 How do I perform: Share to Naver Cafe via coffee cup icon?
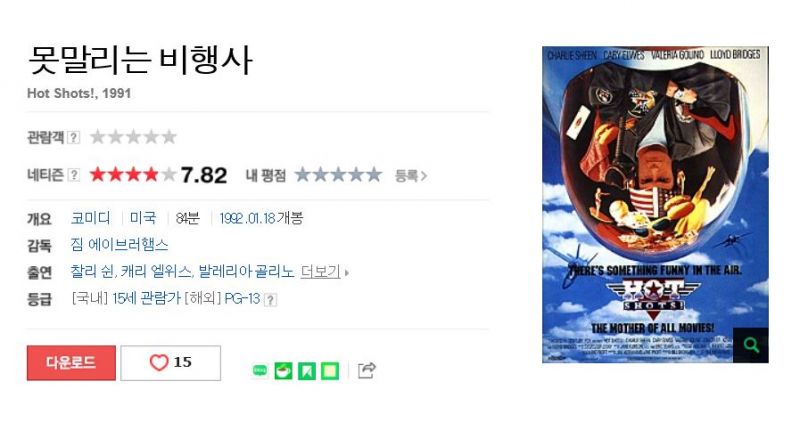pos(284,370)
